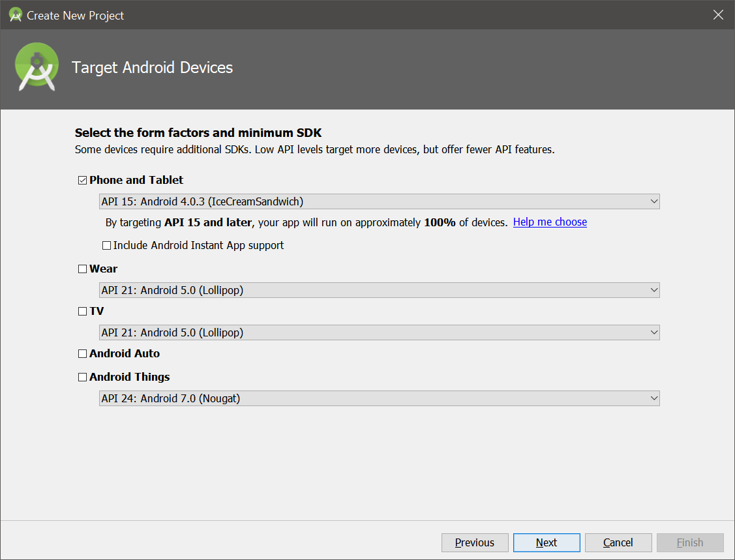Cancel the new project wizard
735x560 pixels.
point(618,542)
